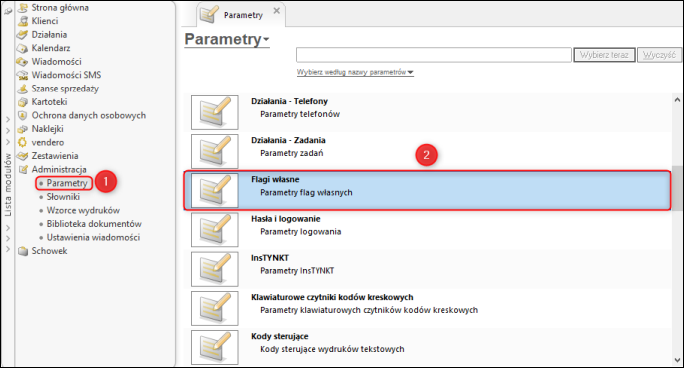Click the vertical Lista modułów label
Viewport: 684px width, 368px height.
coord(8,185)
